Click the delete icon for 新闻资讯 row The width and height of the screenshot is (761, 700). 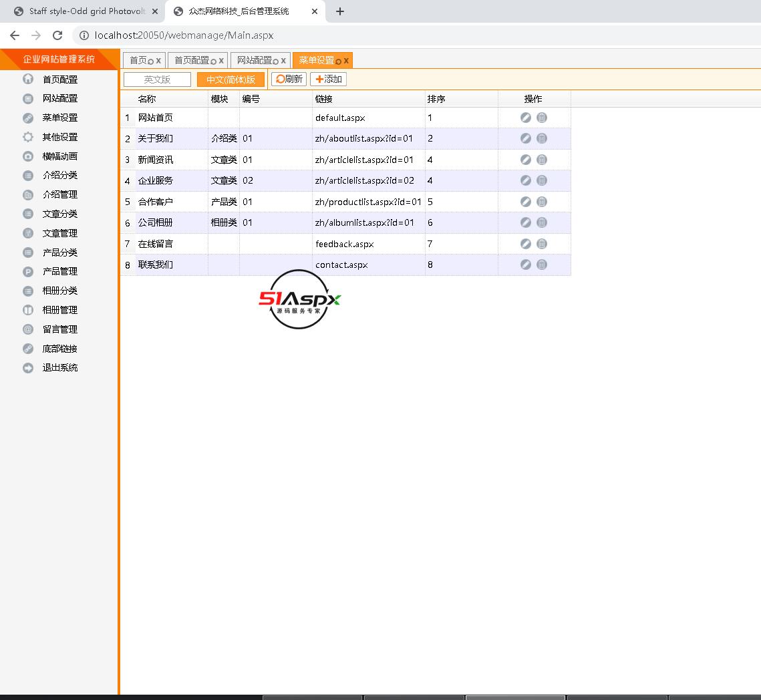click(x=542, y=160)
